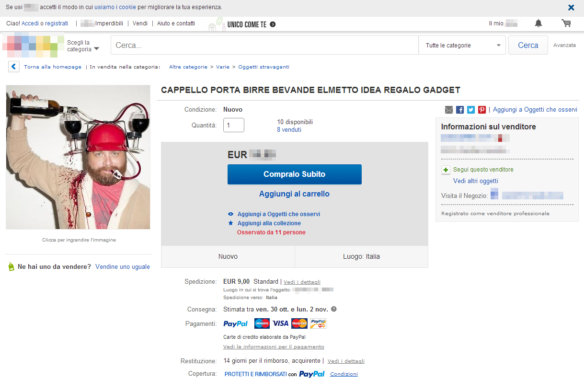
Task: Expand the 'Scegli la categoria' dropdown
Action: click(83, 46)
